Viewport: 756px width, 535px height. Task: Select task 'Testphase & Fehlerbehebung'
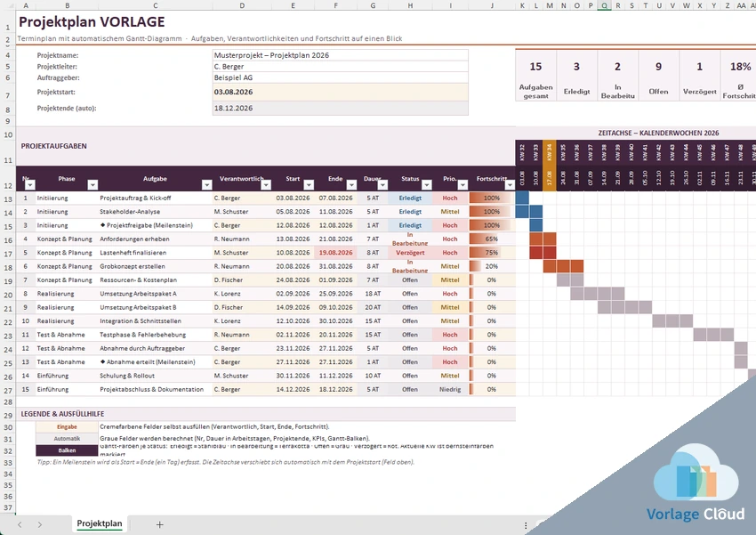pos(156,335)
